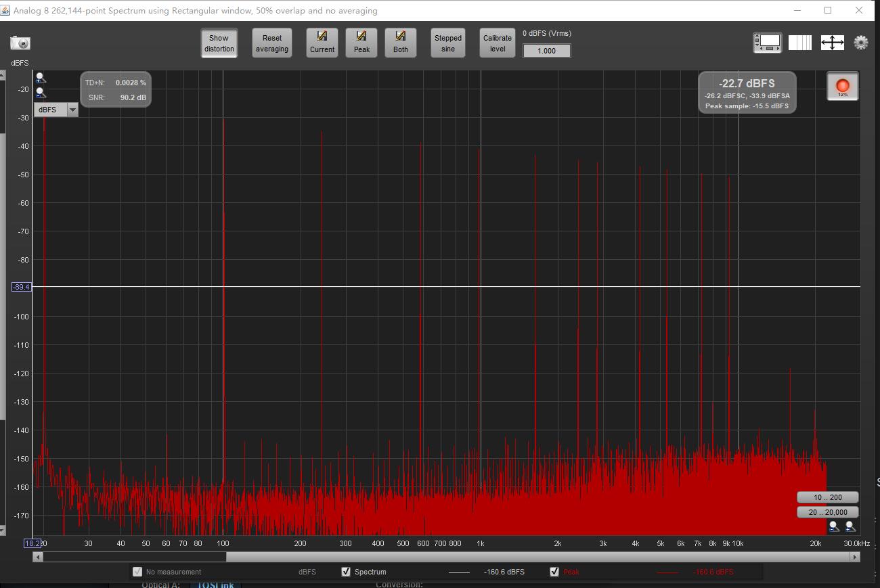The width and height of the screenshot is (880, 588).
Task: Click Peak sample -15.5 dBFS text
Action: pyautogui.click(x=747, y=106)
